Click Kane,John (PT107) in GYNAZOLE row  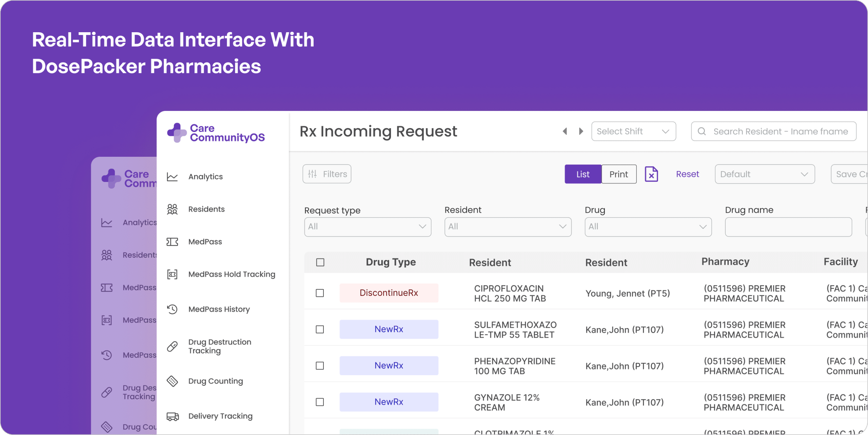[x=625, y=402]
